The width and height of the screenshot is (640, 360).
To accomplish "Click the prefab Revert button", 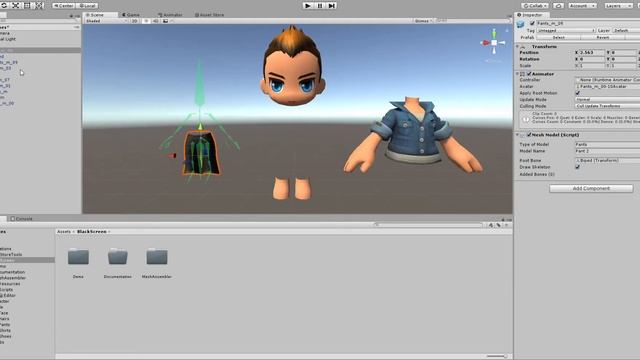I will pyautogui.click(x=602, y=37).
